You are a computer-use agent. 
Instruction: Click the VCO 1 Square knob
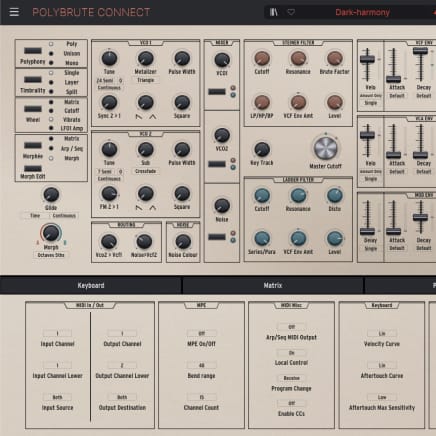coord(182,103)
